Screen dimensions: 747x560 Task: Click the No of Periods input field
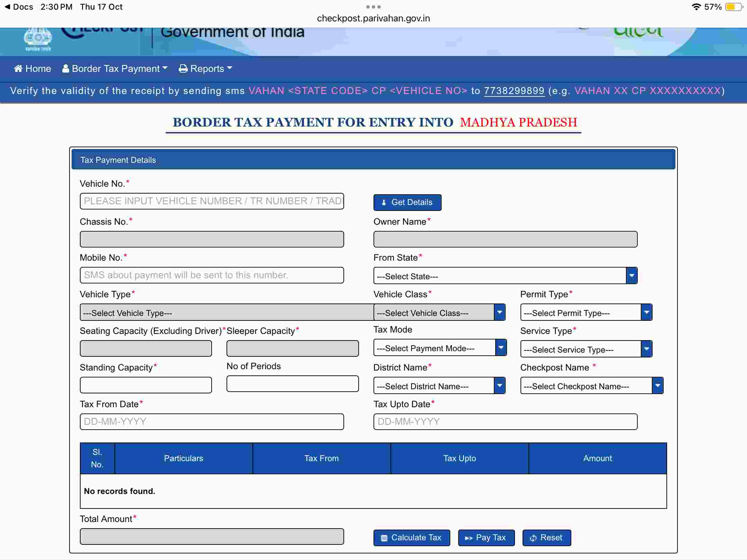click(293, 384)
